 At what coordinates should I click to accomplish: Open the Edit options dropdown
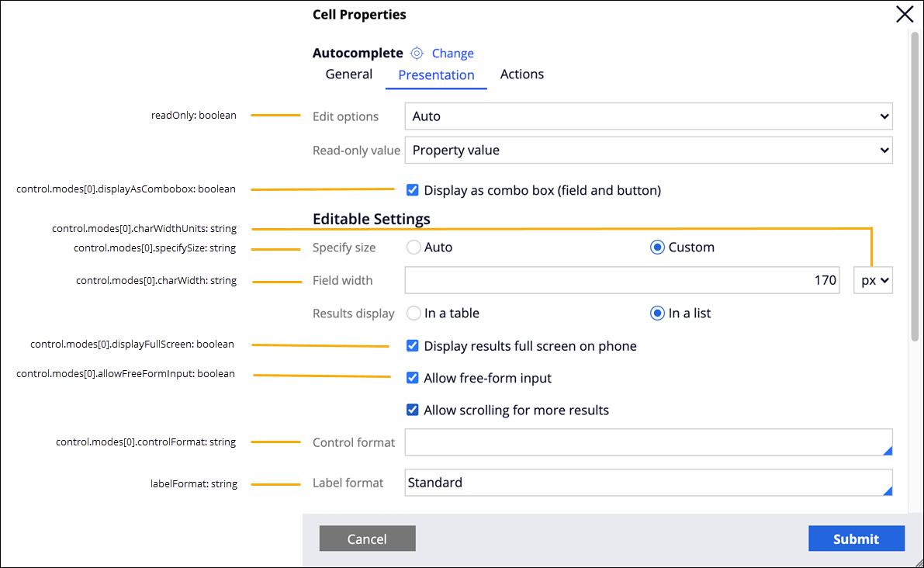pos(648,116)
